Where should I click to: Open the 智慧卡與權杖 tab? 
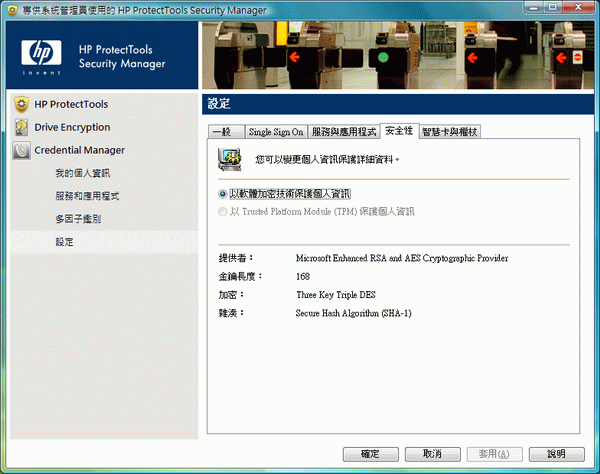pyautogui.click(x=450, y=132)
